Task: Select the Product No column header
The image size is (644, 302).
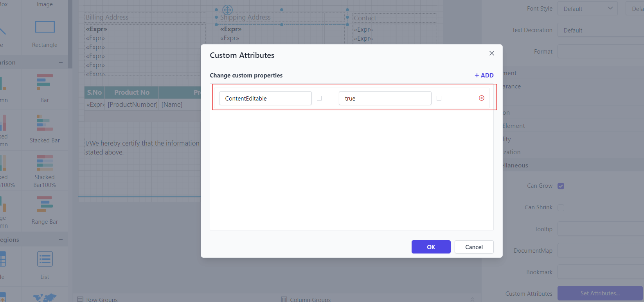Action: tap(132, 92)
